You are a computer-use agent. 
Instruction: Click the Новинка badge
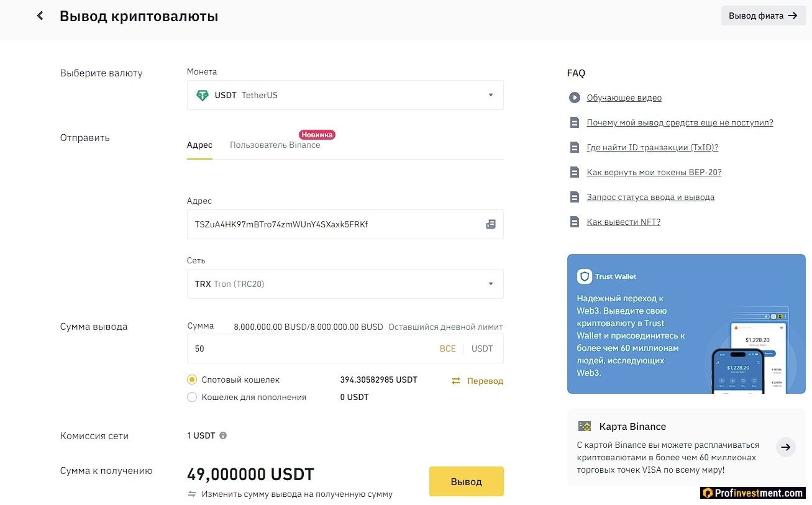(317, 134)
